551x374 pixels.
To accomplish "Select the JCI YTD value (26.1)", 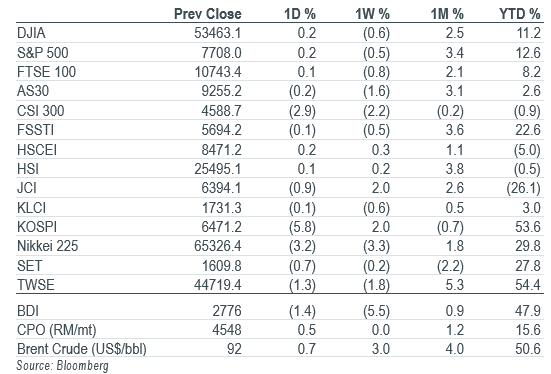I will pyautogui.click(x=524, y=188).
